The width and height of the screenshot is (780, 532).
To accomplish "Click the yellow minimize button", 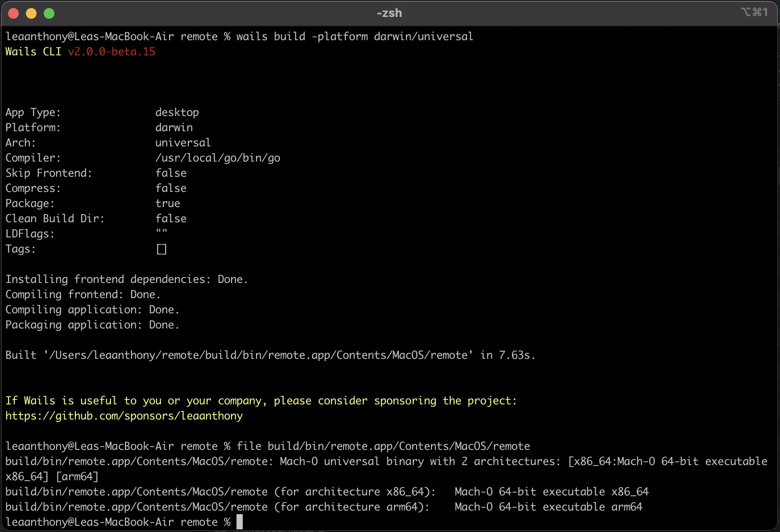I will coord(31,13).
